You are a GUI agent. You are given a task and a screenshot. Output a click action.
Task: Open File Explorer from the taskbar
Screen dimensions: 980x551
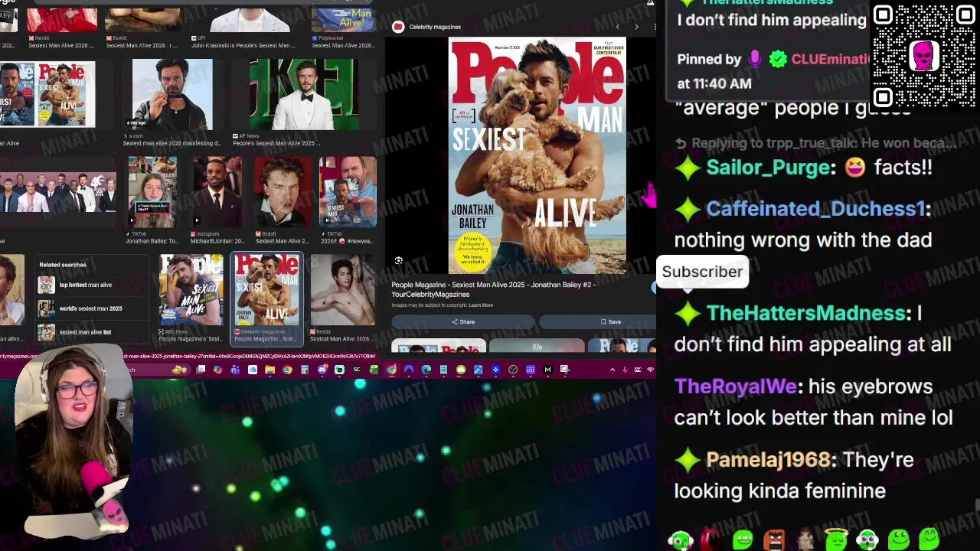(x=269, y=370)
